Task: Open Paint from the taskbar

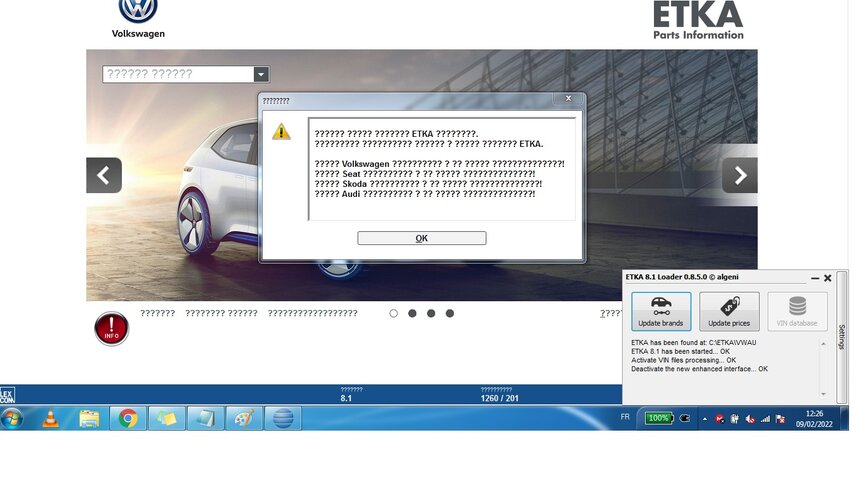Action: click(x=244, y=418)
